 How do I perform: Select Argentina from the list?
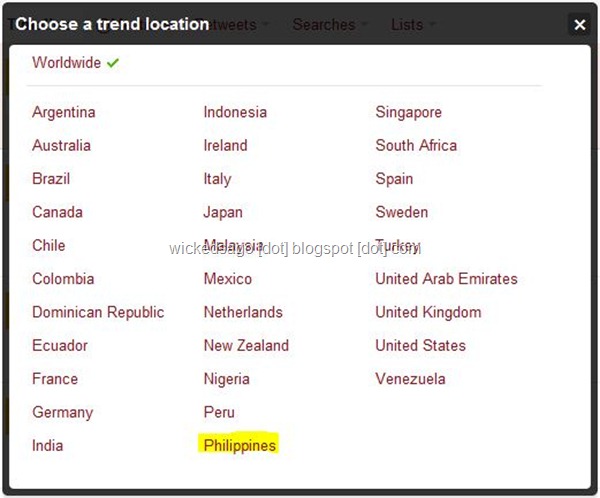[x=64, y=112]
